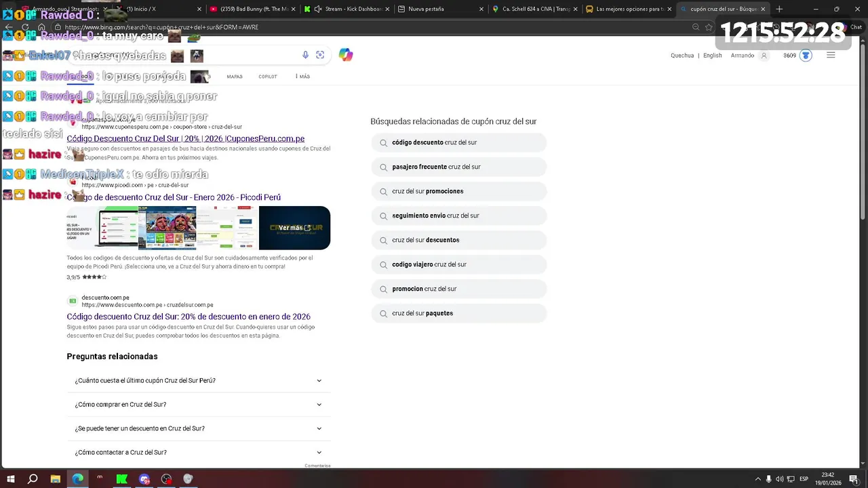
Task: Search related 'seguimiento envio cruz del sur'
Action: click(x=459, y=216)
